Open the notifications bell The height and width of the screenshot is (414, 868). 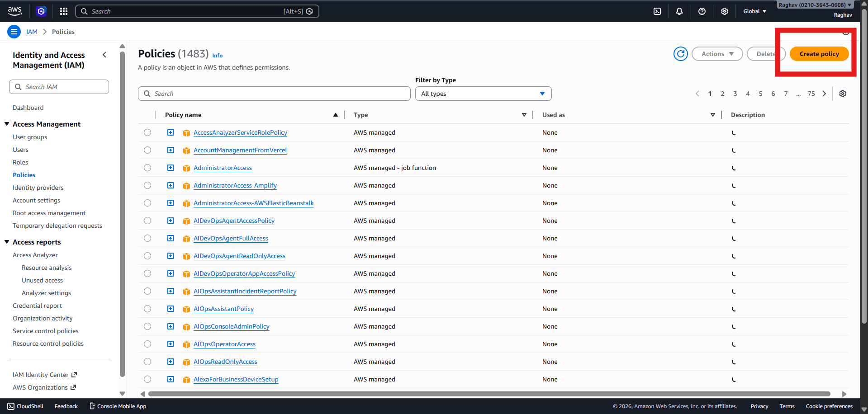pyautogui.click(x=679, y=11)
